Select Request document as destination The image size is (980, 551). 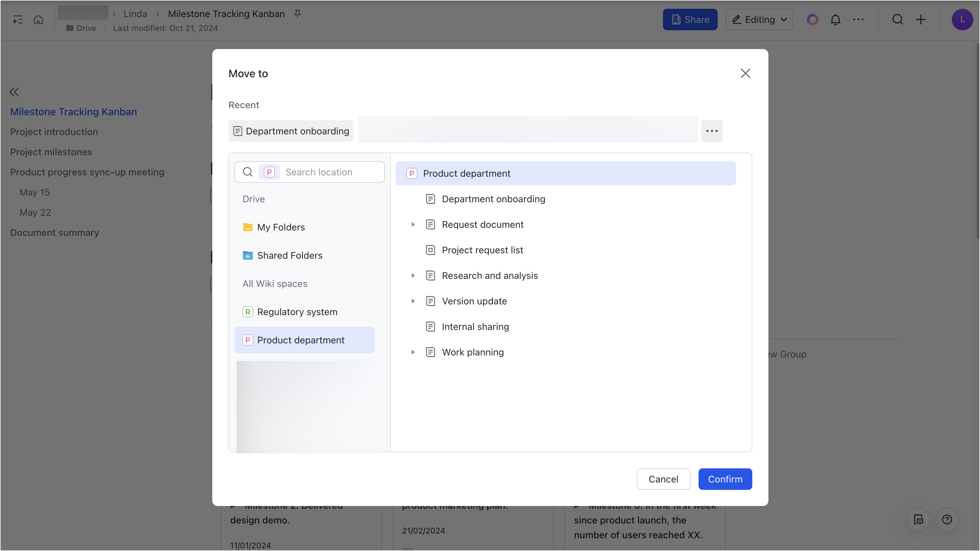coord(482,224)
